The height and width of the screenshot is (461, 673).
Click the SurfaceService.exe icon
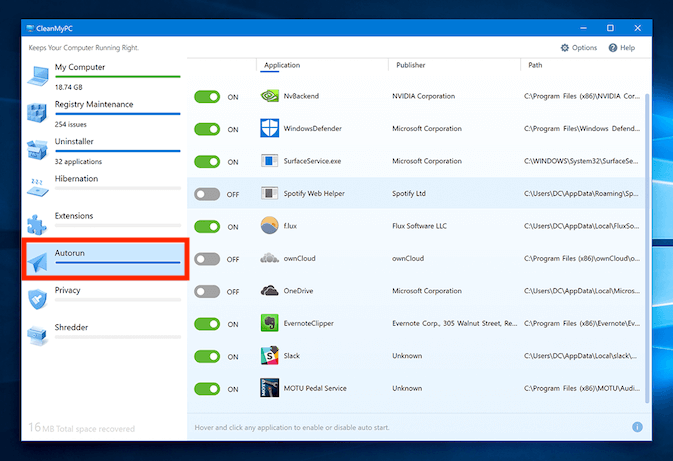pos(270,161)
